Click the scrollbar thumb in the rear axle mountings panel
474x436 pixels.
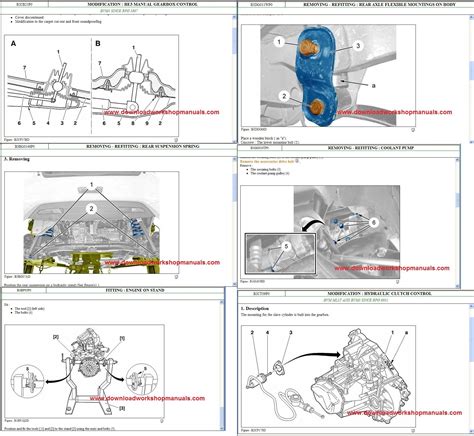tap(472, 71)
